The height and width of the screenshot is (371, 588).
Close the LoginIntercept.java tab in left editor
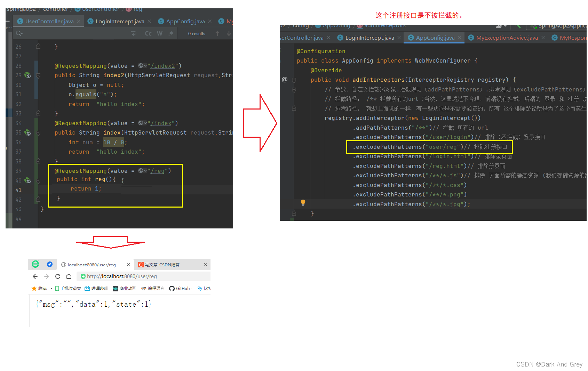[149, 21]
